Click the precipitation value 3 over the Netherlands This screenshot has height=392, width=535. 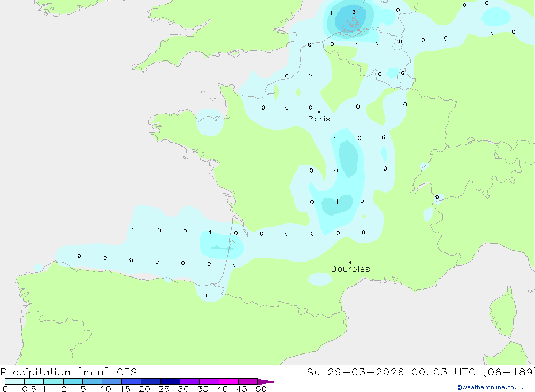tap(354, 12)
